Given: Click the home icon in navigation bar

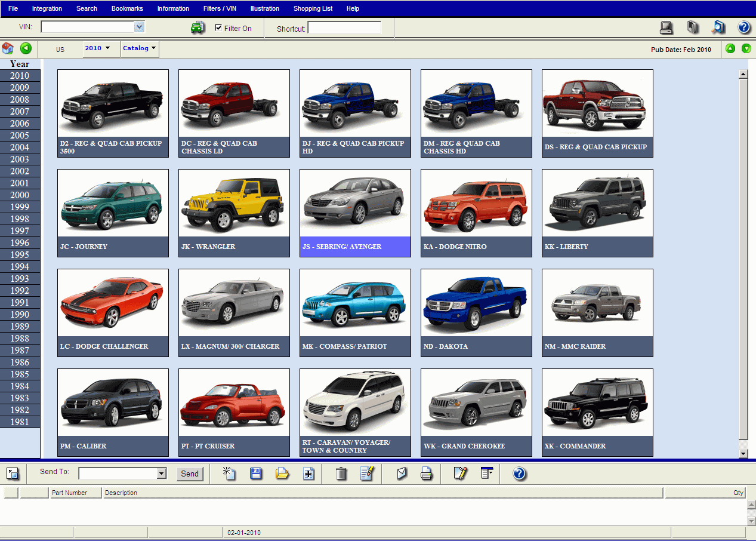Looking at the screenshot, I should [8, 48].
